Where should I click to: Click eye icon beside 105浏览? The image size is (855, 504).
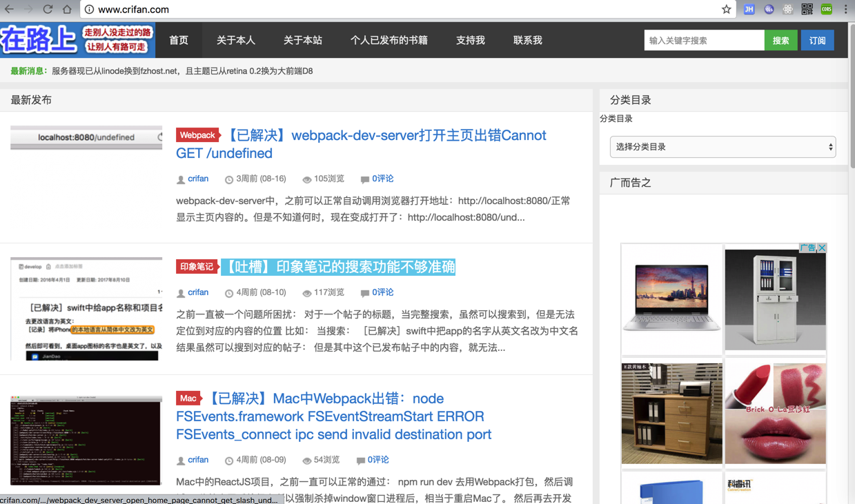coord(307,179)
